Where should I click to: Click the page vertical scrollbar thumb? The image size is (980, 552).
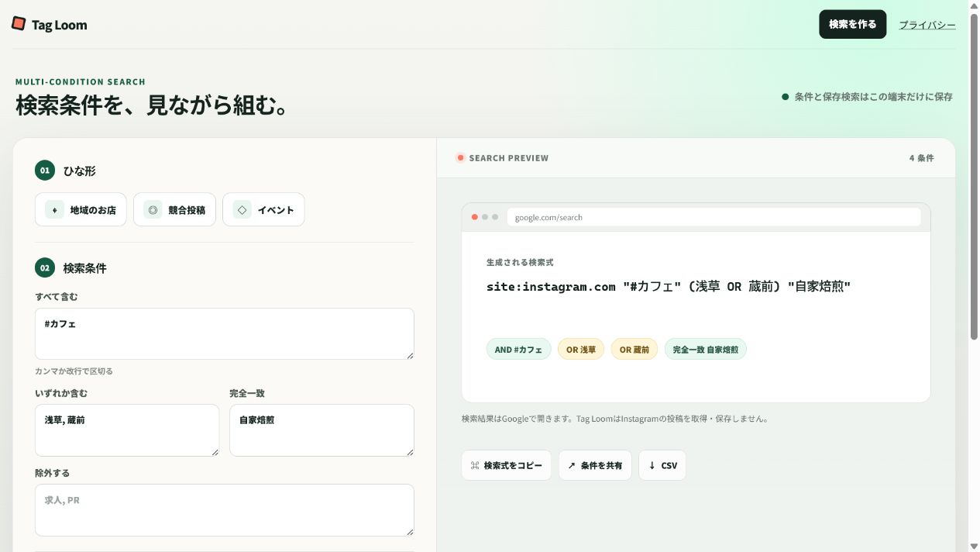974,175
